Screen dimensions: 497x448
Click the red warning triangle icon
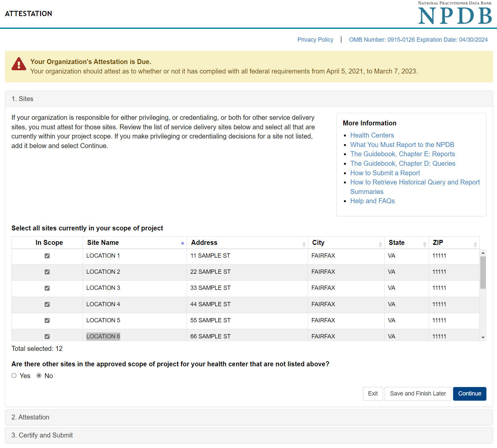click(19, 64)
